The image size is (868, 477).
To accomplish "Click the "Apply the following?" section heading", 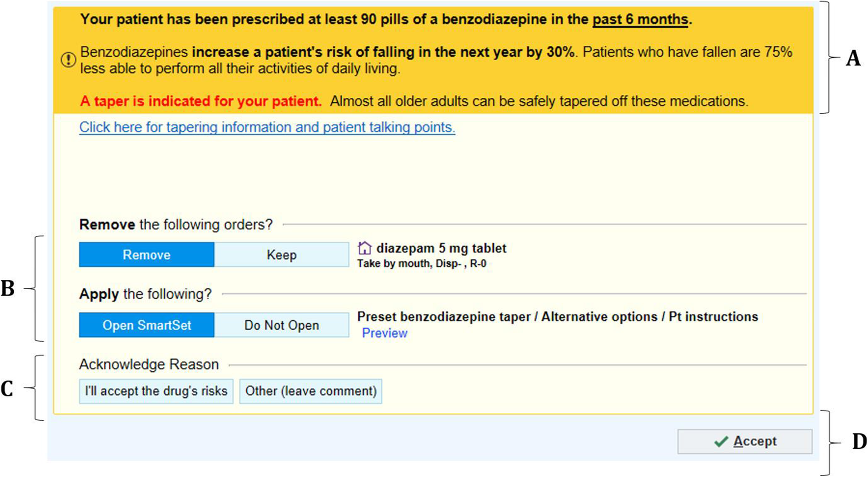I will [145, 294].
